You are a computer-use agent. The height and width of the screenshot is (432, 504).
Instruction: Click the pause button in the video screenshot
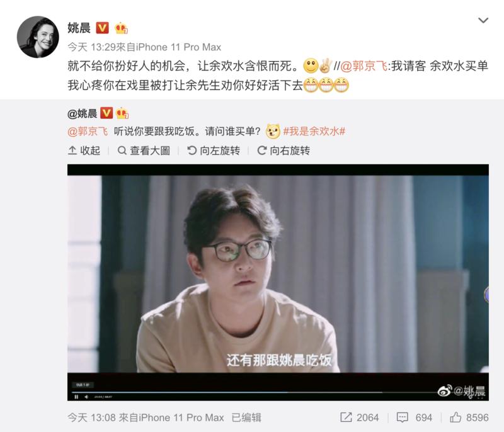(76, 397)
